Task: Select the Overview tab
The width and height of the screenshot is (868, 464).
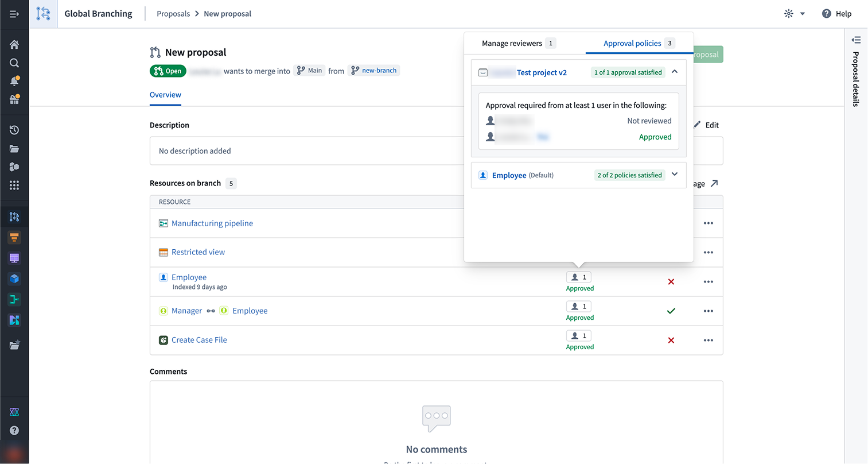Action: tap(165, 95)
